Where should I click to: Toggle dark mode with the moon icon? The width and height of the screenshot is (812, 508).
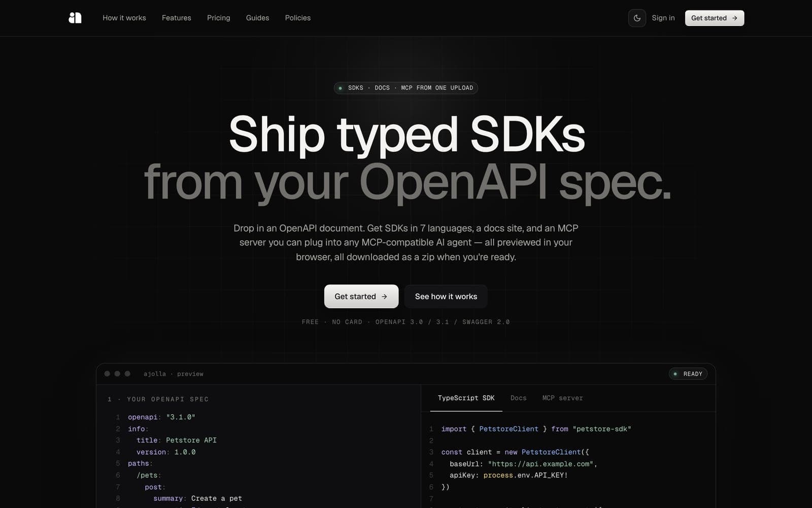point(637,18)
